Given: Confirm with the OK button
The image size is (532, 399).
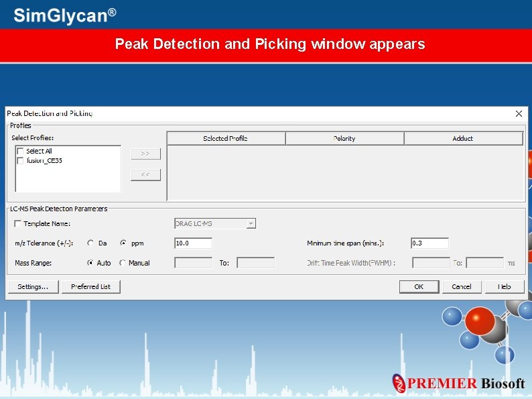Looking at the screenshot, I should [419, 286].
